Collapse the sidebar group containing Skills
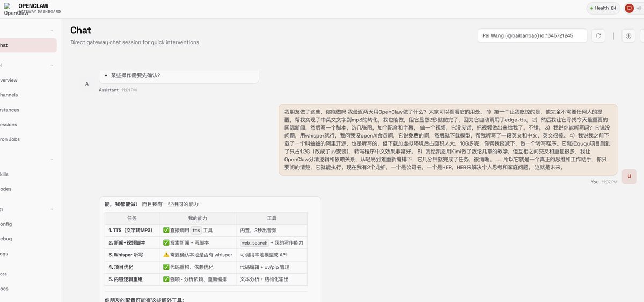The height and width of the screenshot is (302, 644). click(x=52, y=159)
